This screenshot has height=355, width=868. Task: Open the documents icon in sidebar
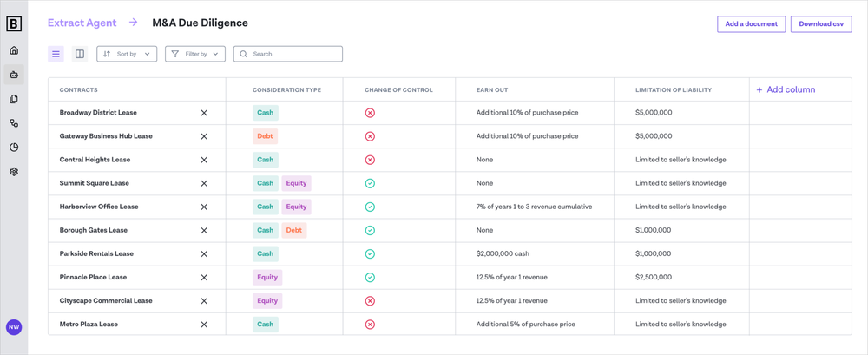point(14,99)
